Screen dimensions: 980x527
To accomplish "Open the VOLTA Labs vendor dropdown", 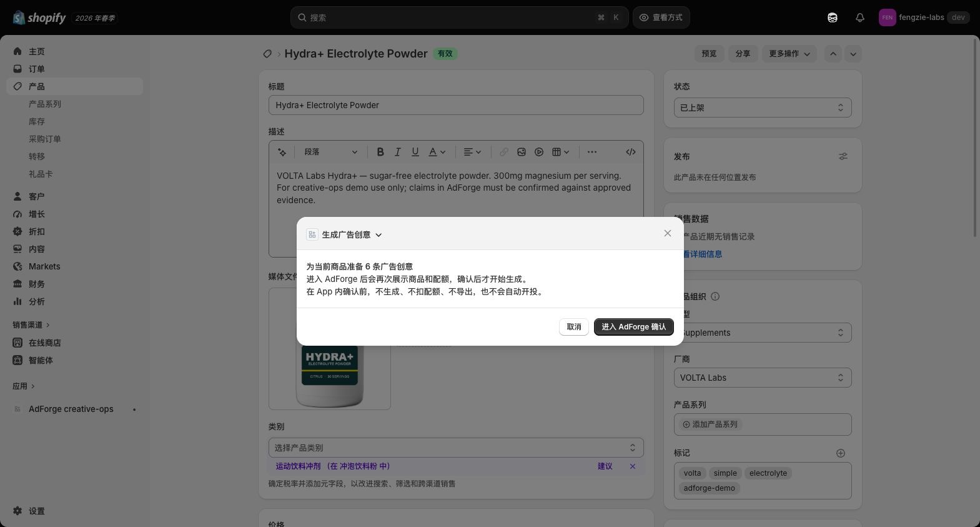I will [763, 378].
